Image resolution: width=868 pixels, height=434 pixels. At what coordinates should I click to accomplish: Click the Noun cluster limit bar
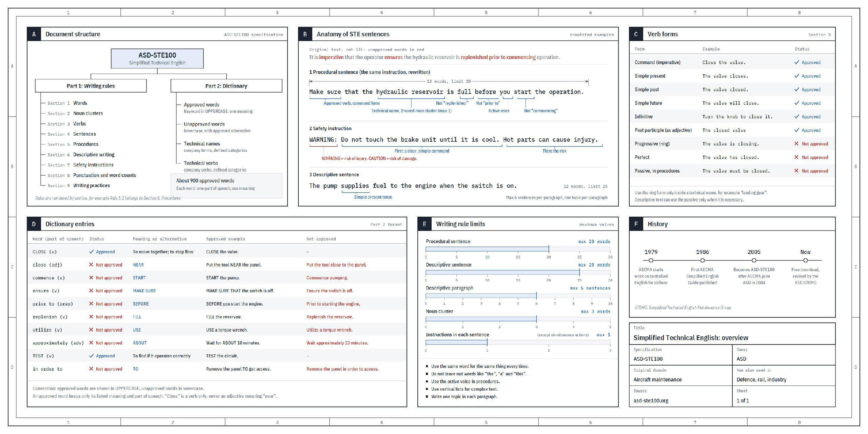point(518,319)
